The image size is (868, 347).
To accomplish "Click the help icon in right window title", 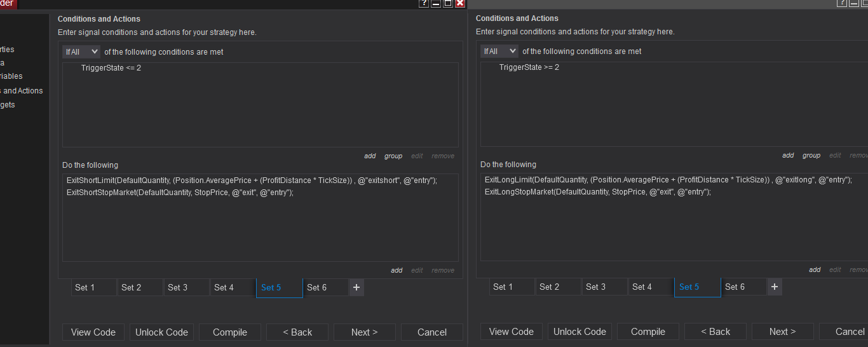I will click(842, 3).
